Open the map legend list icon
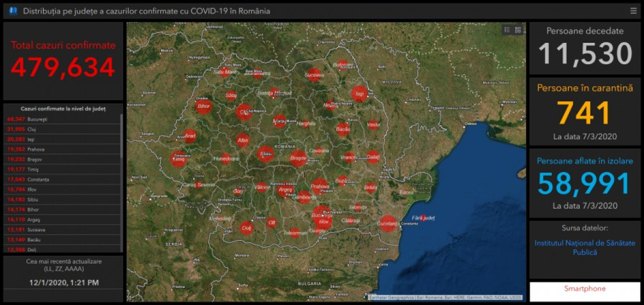This screenshot has height=305, width=644. [507, 30]
